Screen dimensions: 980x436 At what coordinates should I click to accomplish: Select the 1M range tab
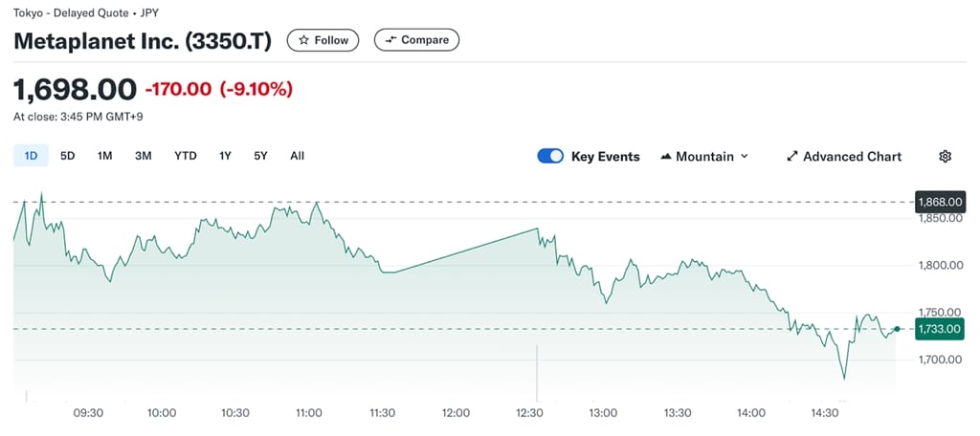[x=105, y=156]
